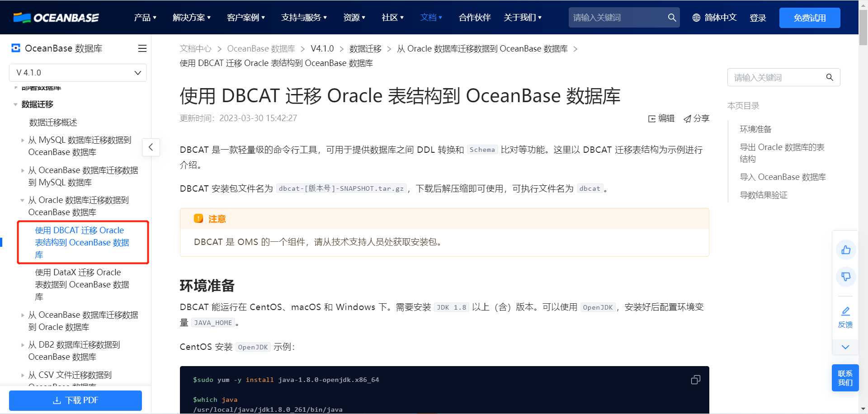Collapse 从 Oracle 数据库迁移数据到 OceanBase item
868x414 pixels.
(x=23, y=200)
